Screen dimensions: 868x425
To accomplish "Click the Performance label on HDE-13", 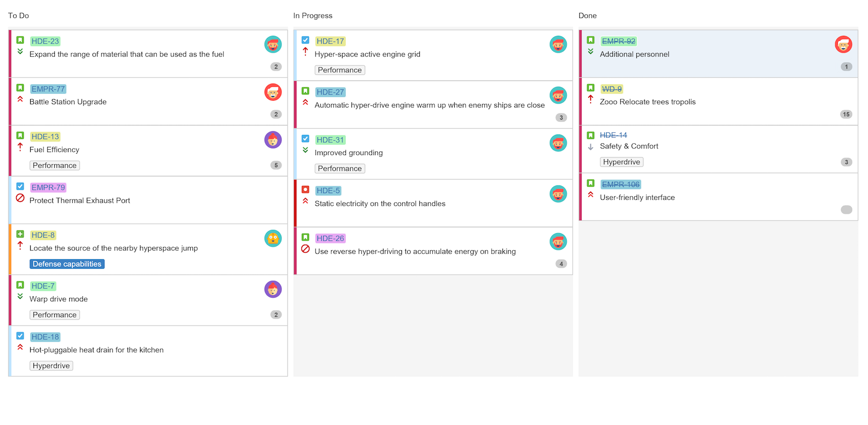I will coord(54,165).
